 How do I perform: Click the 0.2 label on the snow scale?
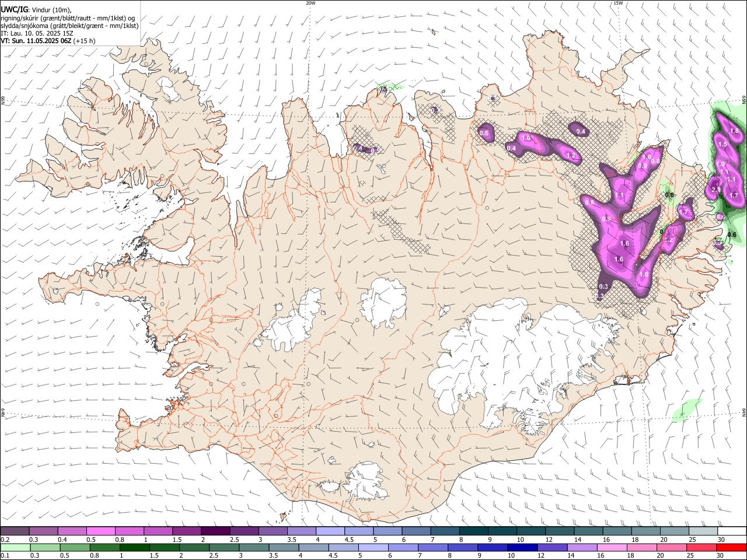click(x=5, y=540)
